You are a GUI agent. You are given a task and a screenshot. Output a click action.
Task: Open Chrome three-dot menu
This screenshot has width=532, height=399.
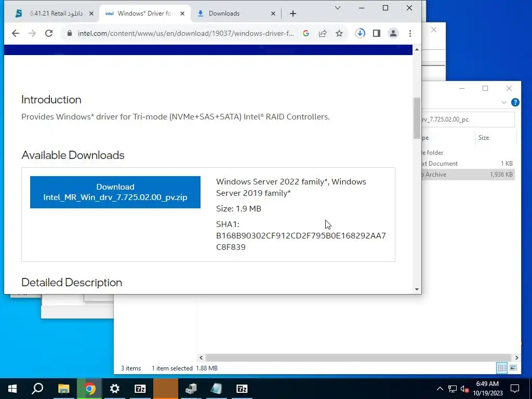coord(410,33)
